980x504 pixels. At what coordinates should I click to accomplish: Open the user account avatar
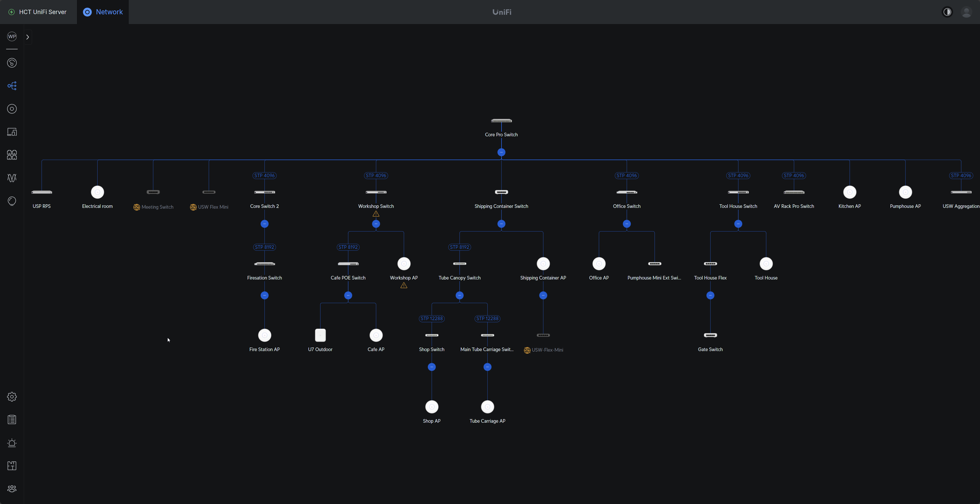point(966,12)
